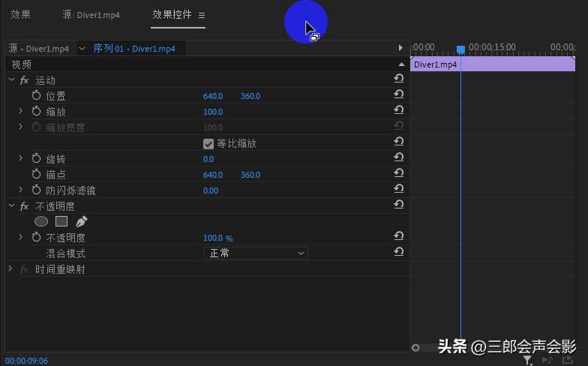The image size is (588, 366).
Task: Reset the 锚点 parameter
Action: pos(399,172)
